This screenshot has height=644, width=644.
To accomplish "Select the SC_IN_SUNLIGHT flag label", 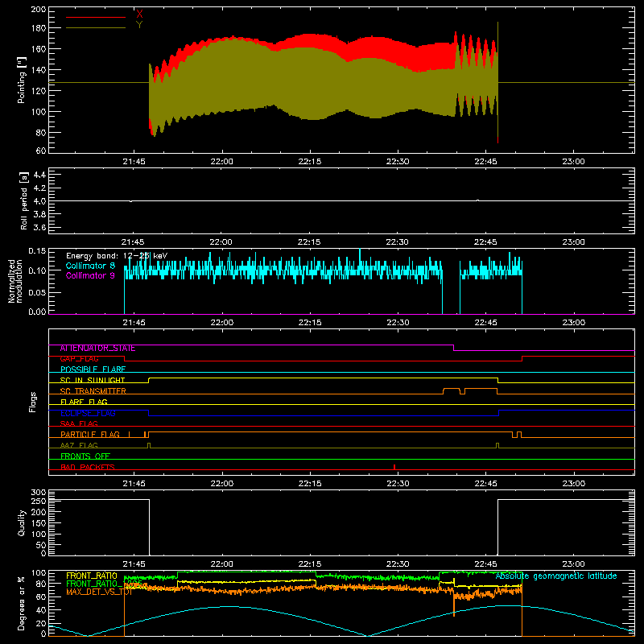I will 93,380.
